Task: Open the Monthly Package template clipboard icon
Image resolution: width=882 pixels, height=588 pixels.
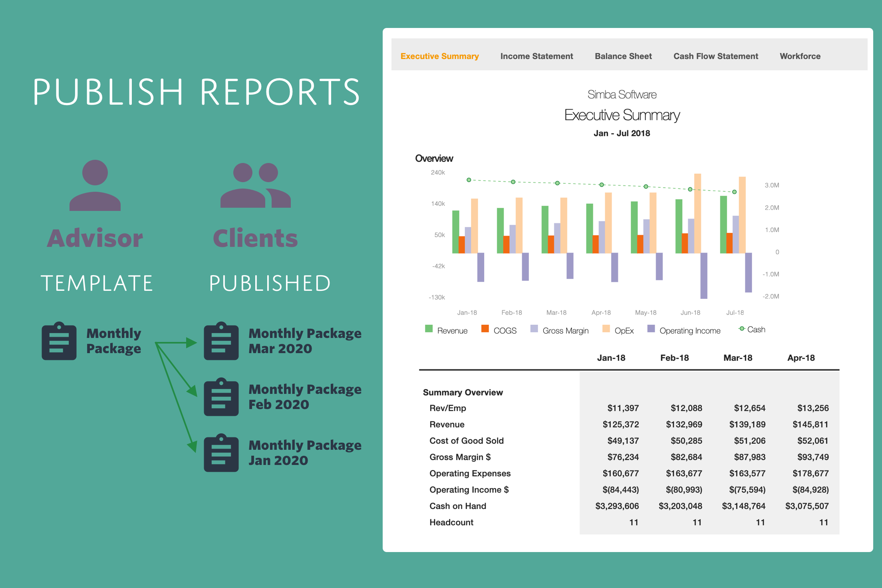Action: point(59,342)
